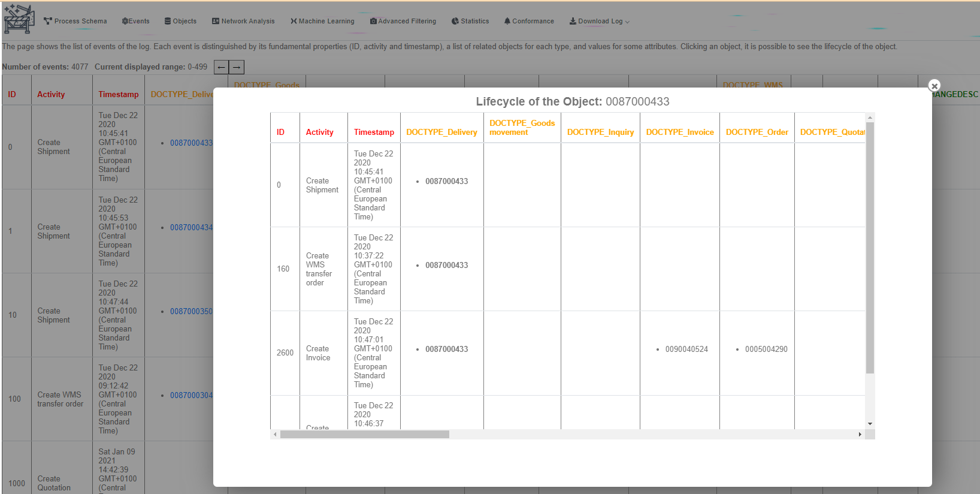
Task: Open the Statistics page
Action: (470, 21)
